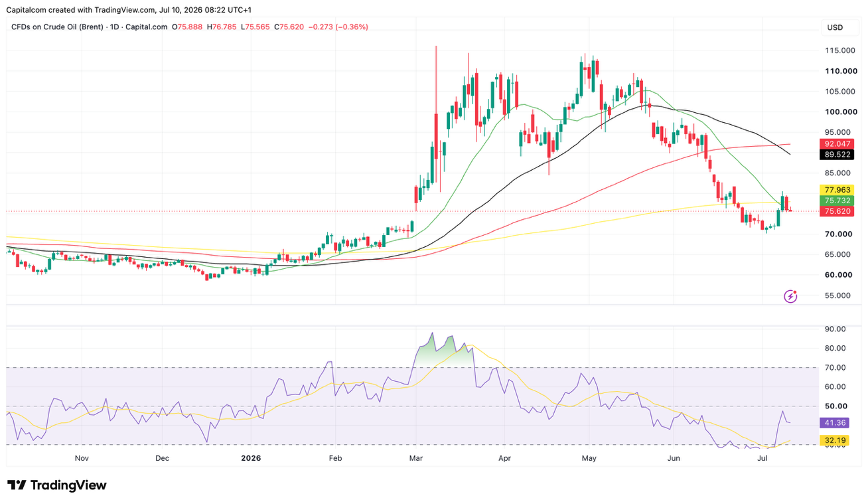Click the Jul label on time axis

pyautogui.click(x=762, y=458)
